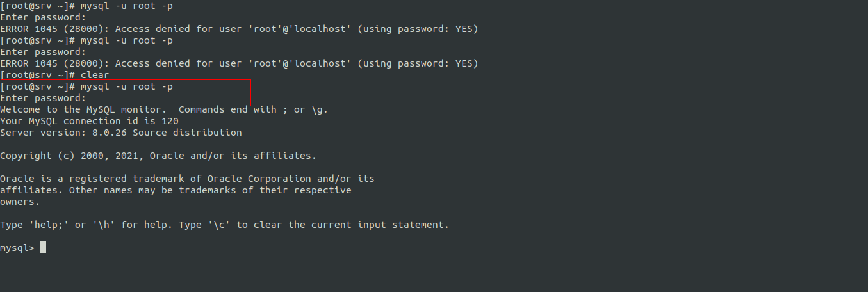Click the topmost ERROR 1045 message

[239, 29]
